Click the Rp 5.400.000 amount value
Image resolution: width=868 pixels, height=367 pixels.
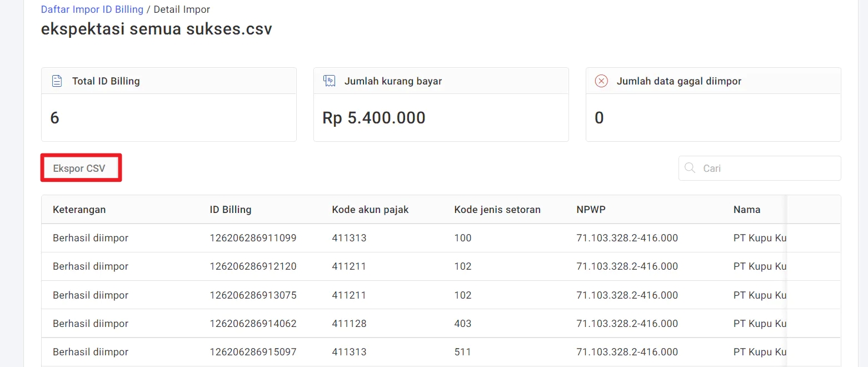(374, 118)
